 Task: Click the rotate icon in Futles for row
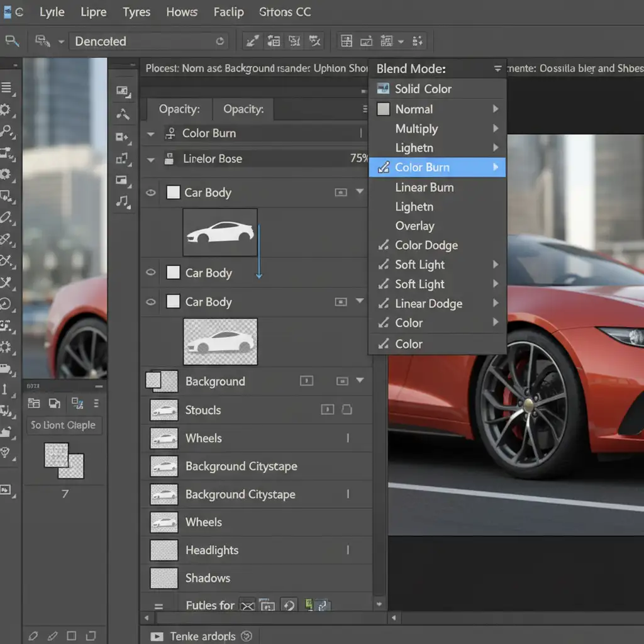[x=289, y=606]
